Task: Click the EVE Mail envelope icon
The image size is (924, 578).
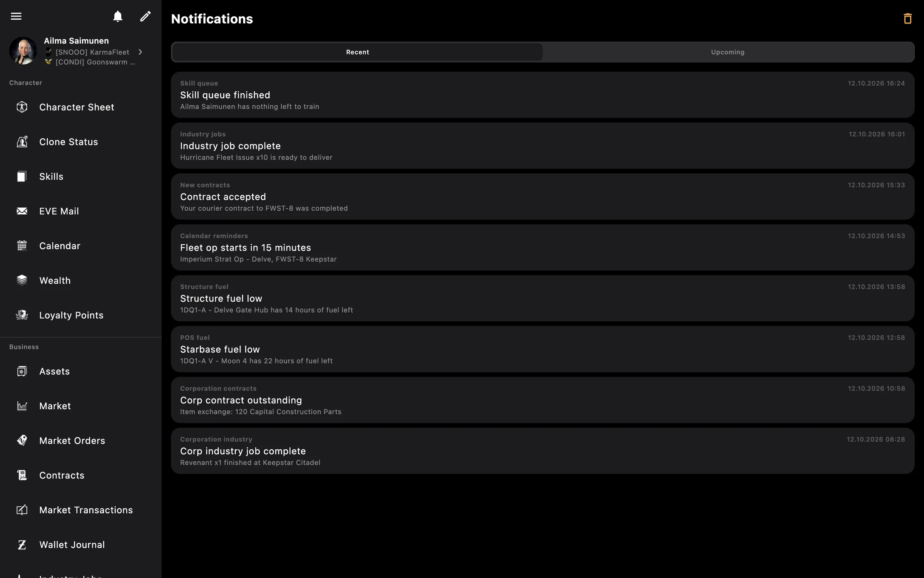Action: tap(22, 211)
